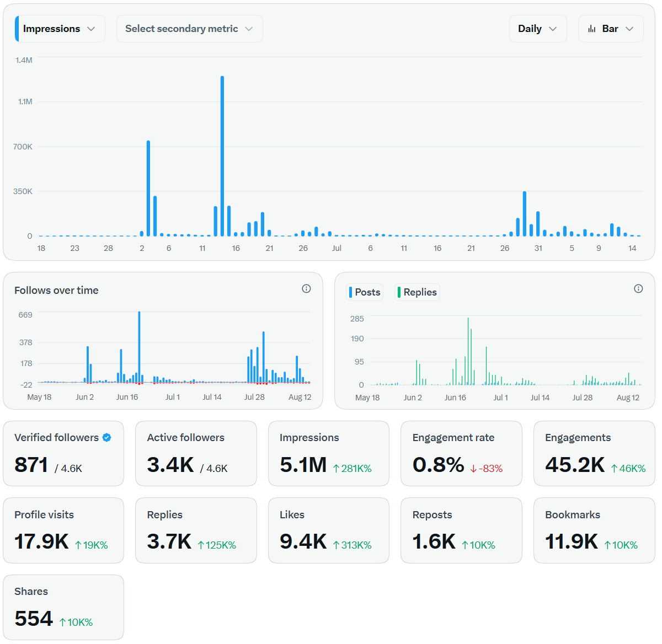This screenshot has width=662, height=644.
Task: Open the Impressions primary metric dropdown
Action: 60,29
